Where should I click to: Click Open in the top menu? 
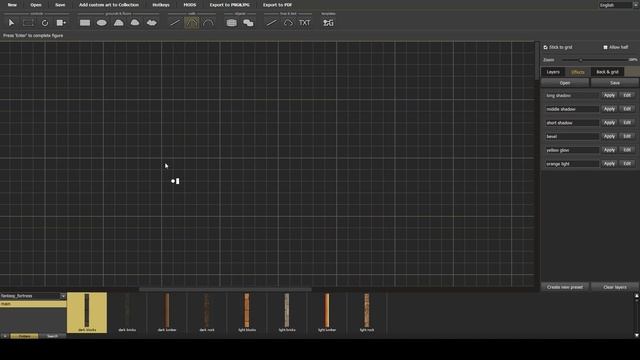(x=36, y=5)
